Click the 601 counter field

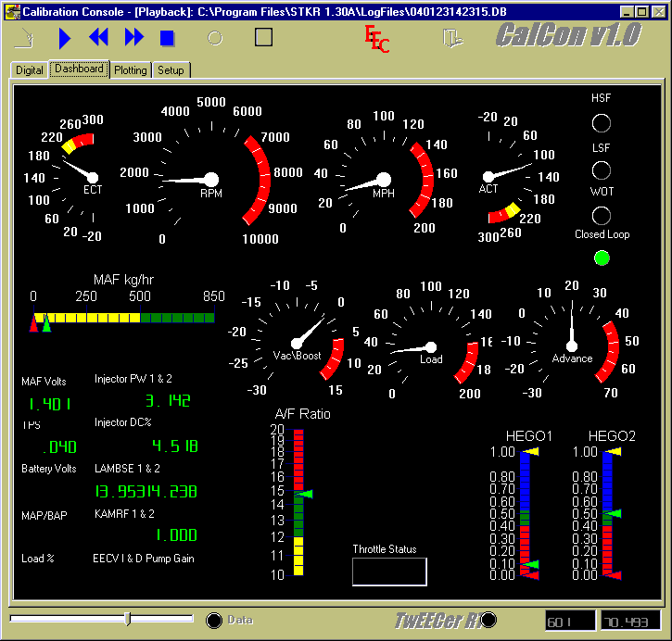pos(570,622)
